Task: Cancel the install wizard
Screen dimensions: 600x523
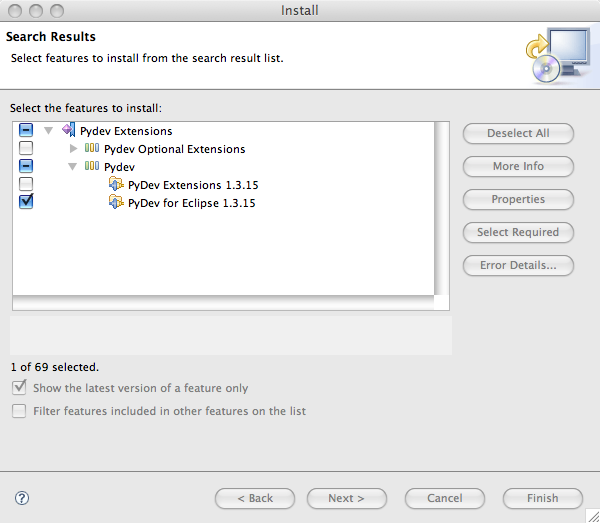Action: [x=445, y=498]
